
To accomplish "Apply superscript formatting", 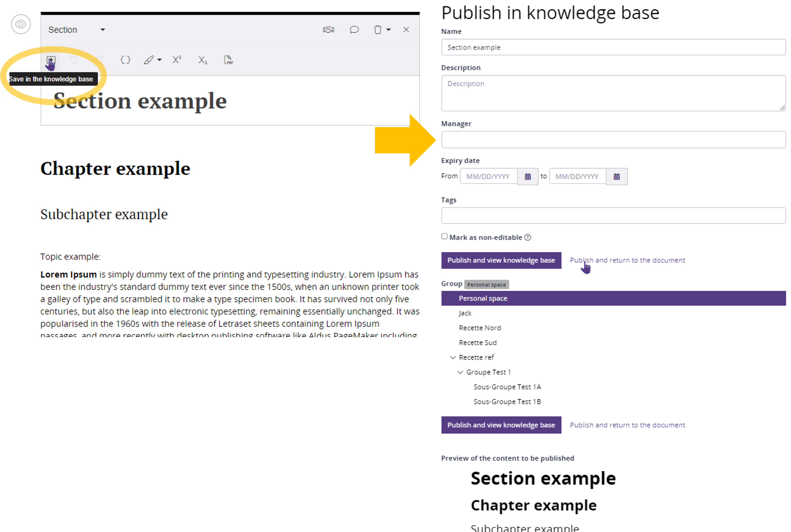I will (177, 60).
